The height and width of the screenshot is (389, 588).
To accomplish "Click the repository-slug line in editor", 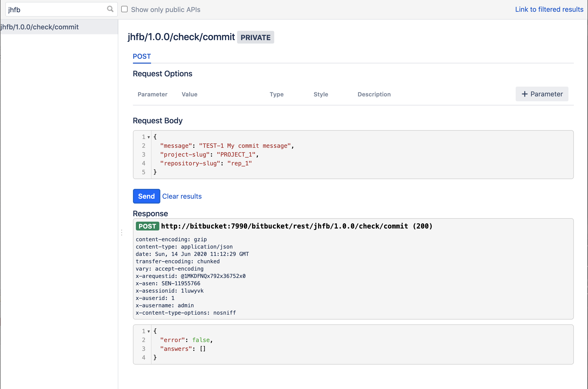I will [x=206, y=163].
